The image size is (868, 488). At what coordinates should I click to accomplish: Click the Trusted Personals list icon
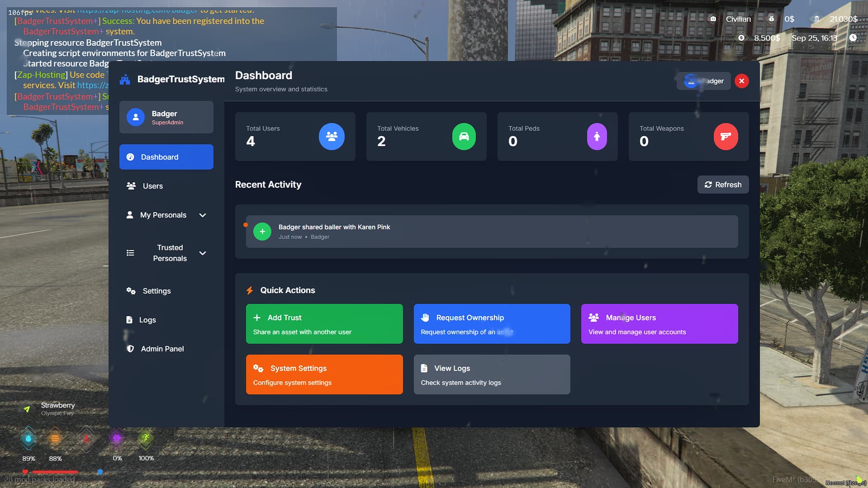130,253
